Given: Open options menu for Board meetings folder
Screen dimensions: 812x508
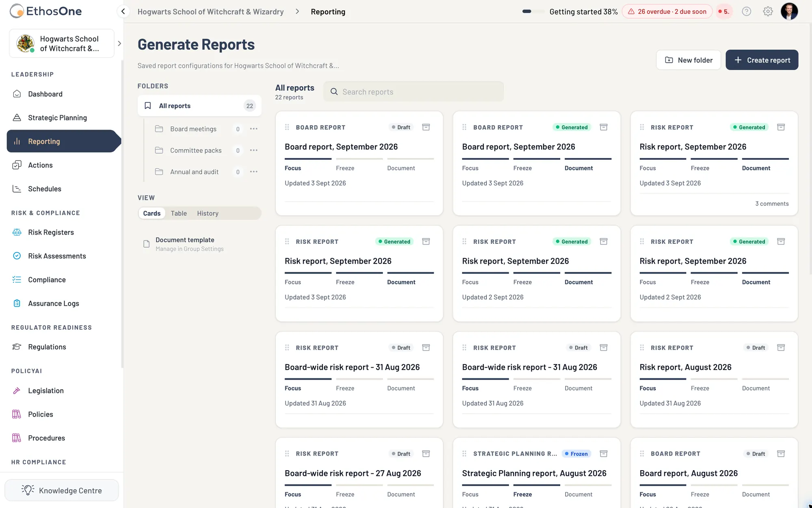Looking at the screenshot, I should [x=254, y=129].
